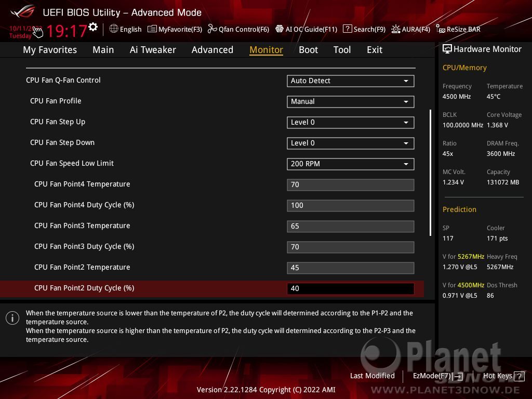This screenshot has width=532, height=399.
Task: Click CPU Fan Point2 Temperature field
Action: click(351, 268)
